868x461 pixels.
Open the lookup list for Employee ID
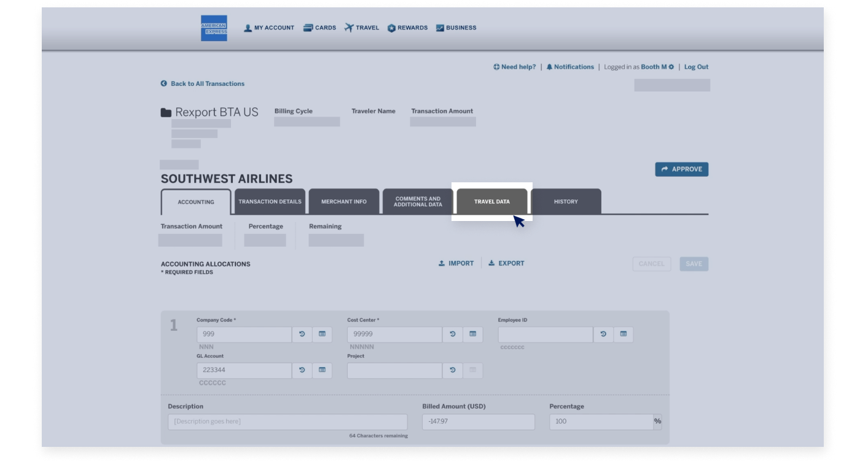point(623,334)
